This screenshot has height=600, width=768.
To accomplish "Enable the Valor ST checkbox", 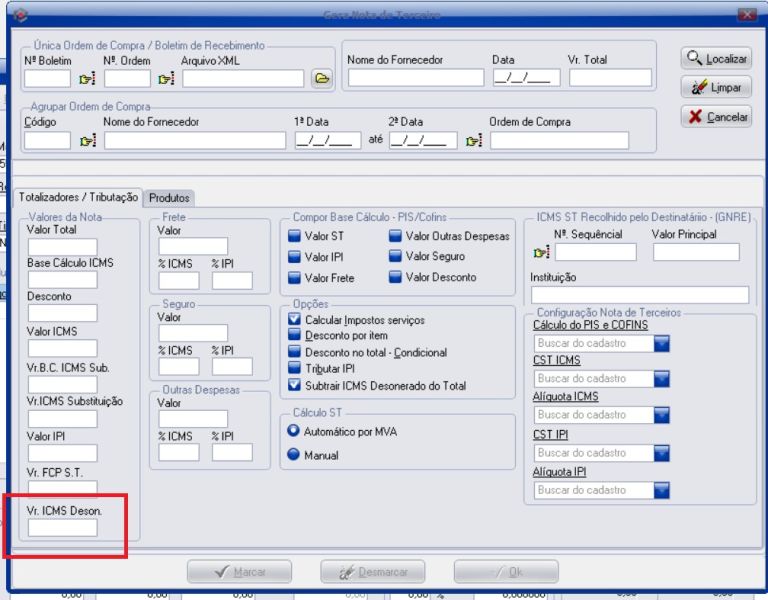I will tap(294, 237).
